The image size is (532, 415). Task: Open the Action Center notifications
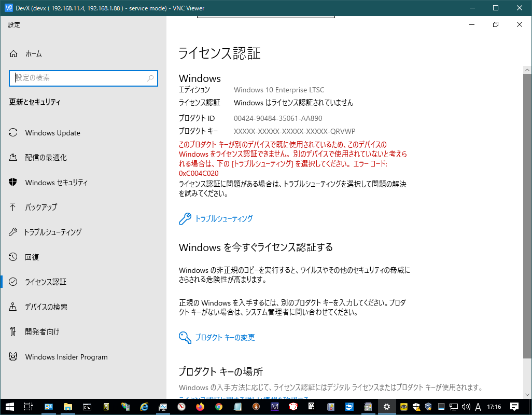coord(514,407)
